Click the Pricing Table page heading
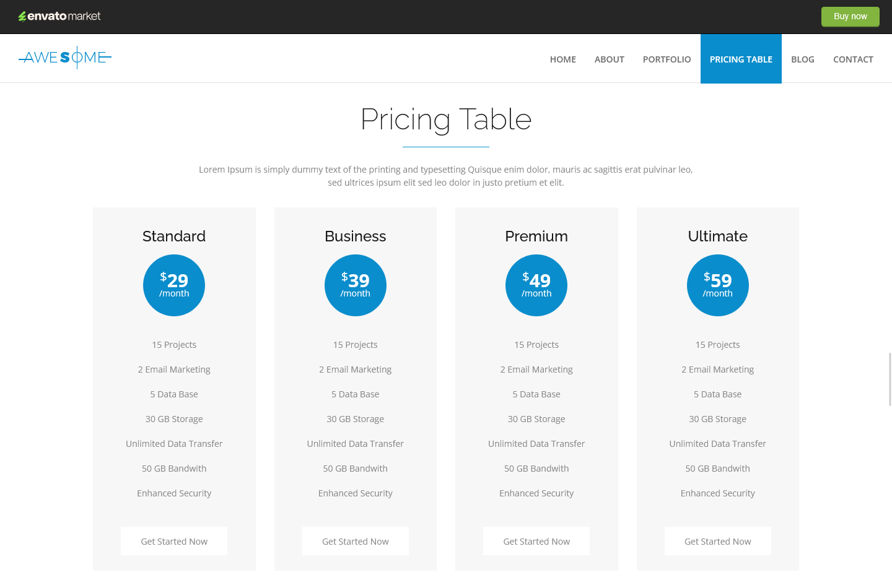Screen dimensions: 892x588 (x=446, y=119)
